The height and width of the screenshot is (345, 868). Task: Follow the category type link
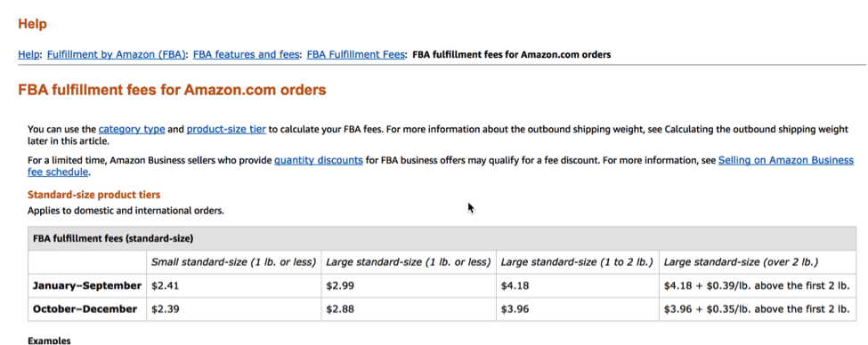click(x=132, y=130)
